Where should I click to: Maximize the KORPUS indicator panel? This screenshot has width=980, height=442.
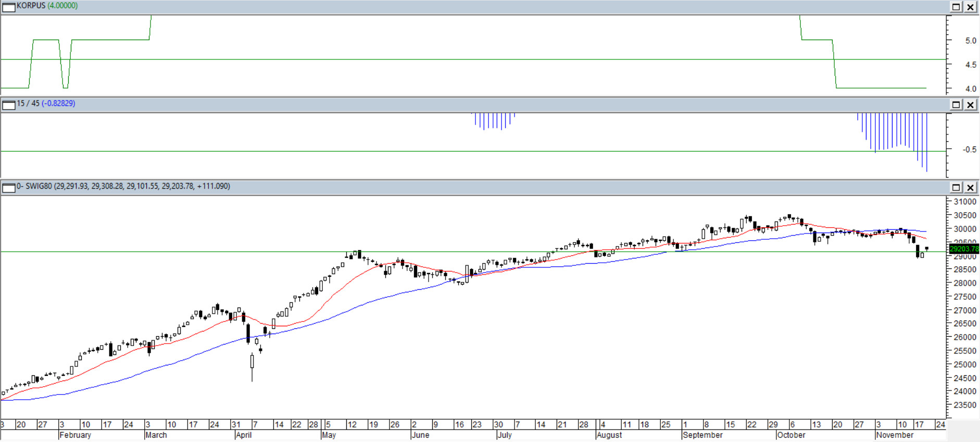point(956,7)
